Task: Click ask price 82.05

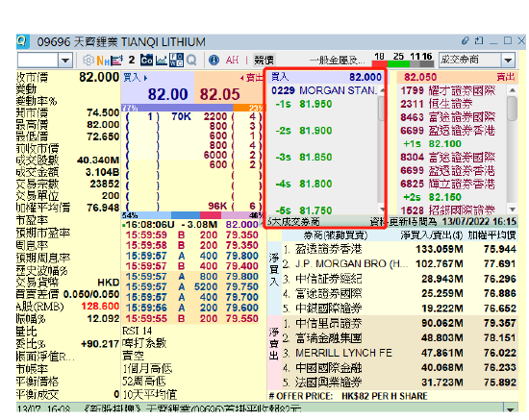Action: click(x=219, y=94)
